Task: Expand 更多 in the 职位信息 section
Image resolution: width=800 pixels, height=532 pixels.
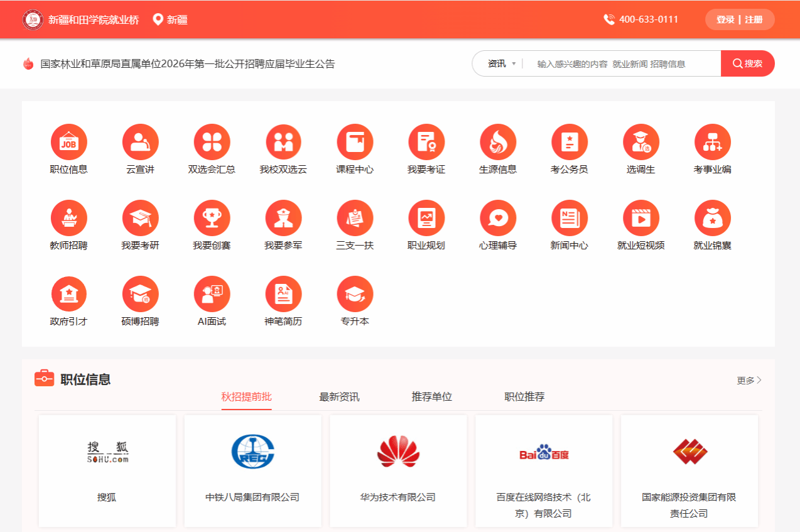Action: click(x=749, y=380)
